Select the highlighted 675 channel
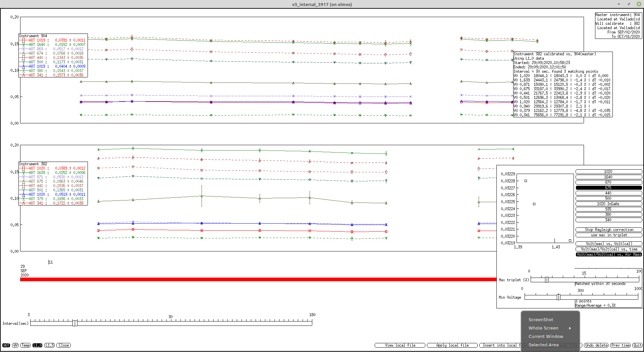The image size is (644, 352). click(x=609, y=188)
